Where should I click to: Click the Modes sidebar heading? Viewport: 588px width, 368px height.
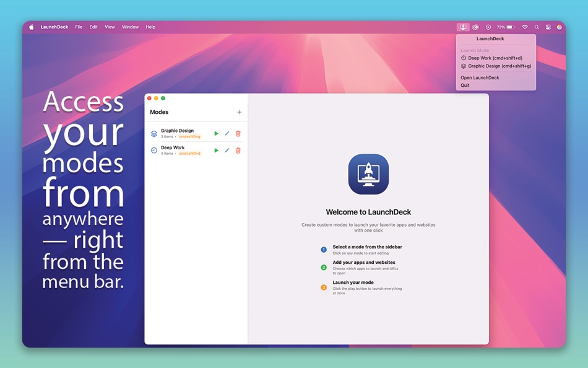pyautogui.click(x=159, y=112)
